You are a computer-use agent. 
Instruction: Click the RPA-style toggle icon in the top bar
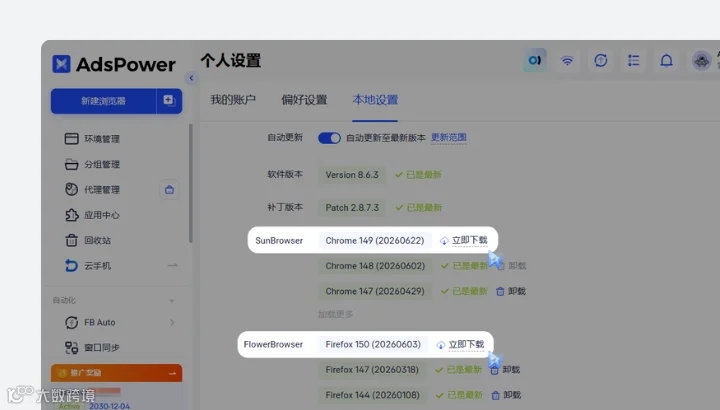coord(534,60)
